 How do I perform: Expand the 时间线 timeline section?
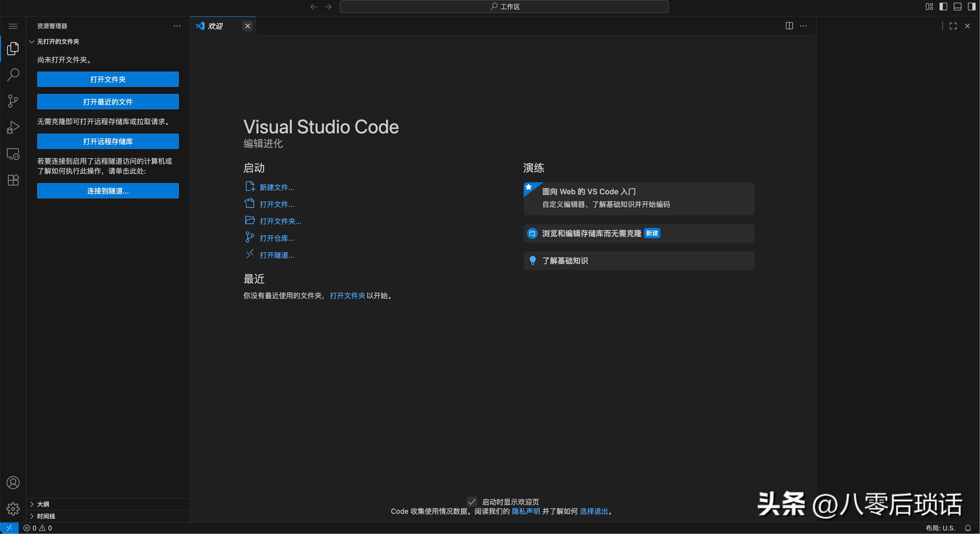[x=46, y=516]
